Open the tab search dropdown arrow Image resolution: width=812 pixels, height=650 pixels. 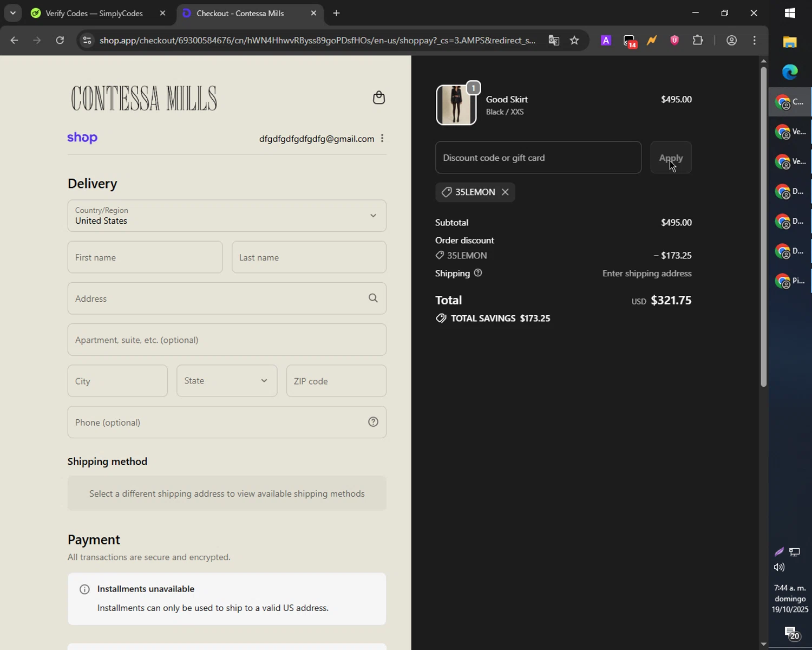[12, 13]
